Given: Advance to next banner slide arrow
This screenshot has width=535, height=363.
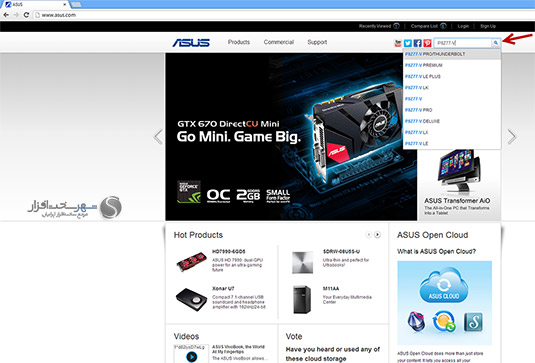Looking at the screenshot, I should point(512,137).
